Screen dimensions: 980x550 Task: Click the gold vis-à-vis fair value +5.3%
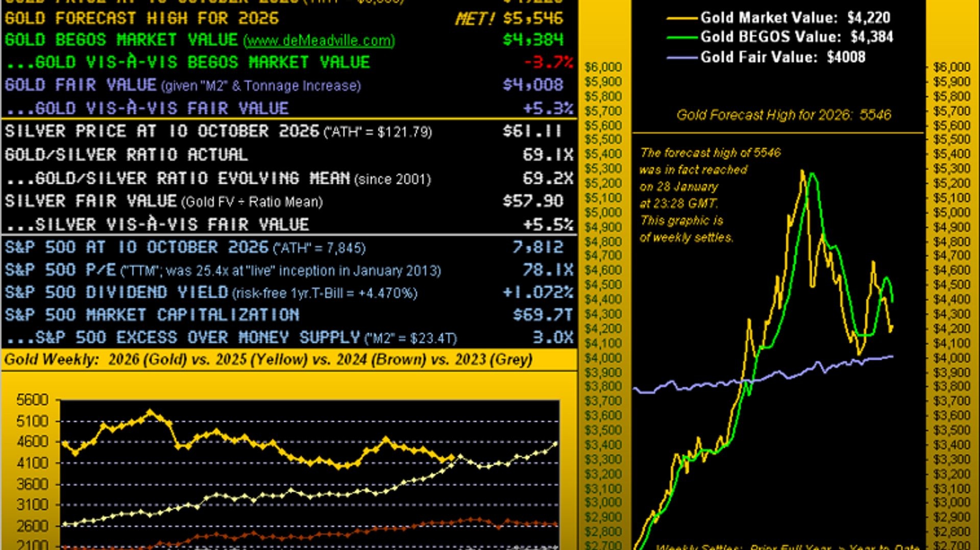[x=549, y=108]
